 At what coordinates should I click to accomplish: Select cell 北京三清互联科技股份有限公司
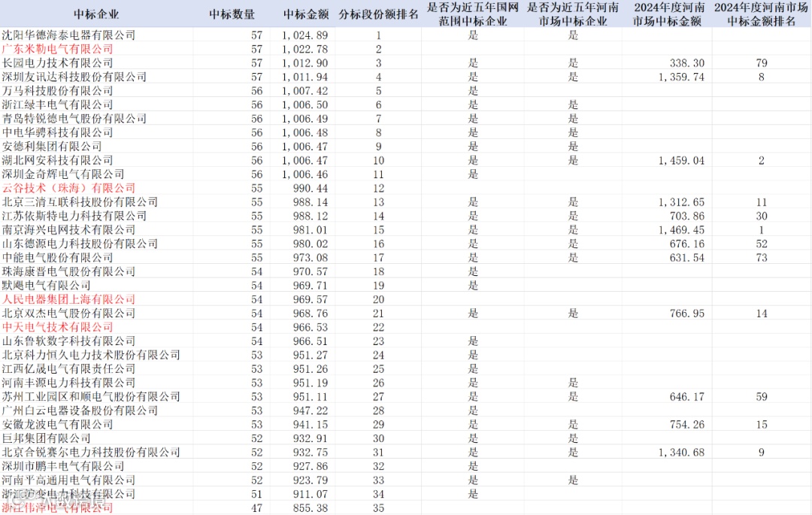[80, 201]
